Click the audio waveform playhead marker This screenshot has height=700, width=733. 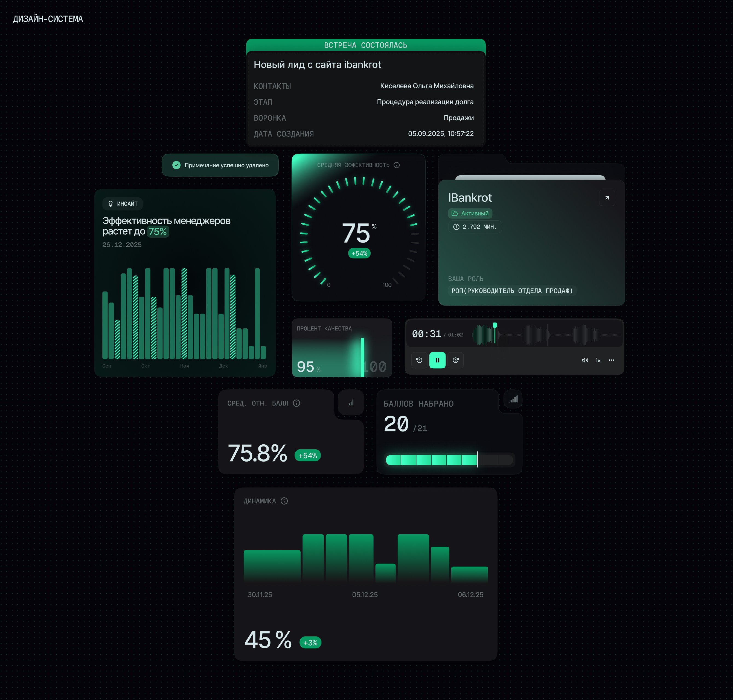495,325
